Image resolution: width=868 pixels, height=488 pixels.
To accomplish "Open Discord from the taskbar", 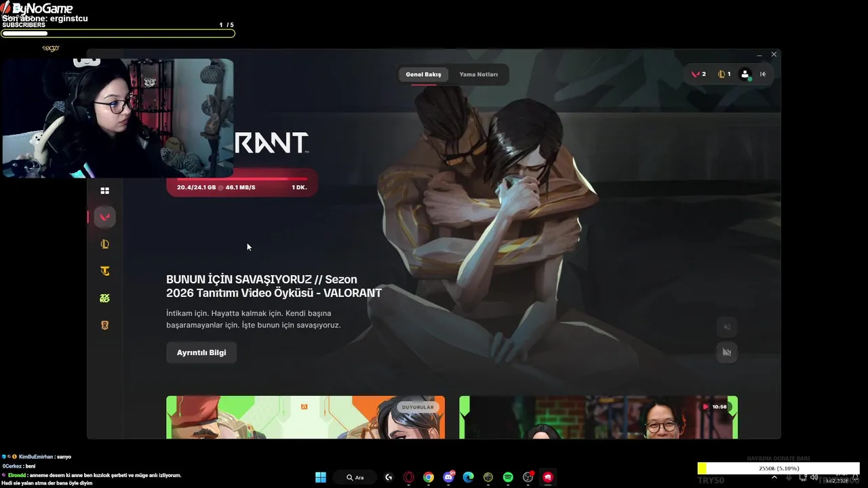I will [x=448, y=477].
